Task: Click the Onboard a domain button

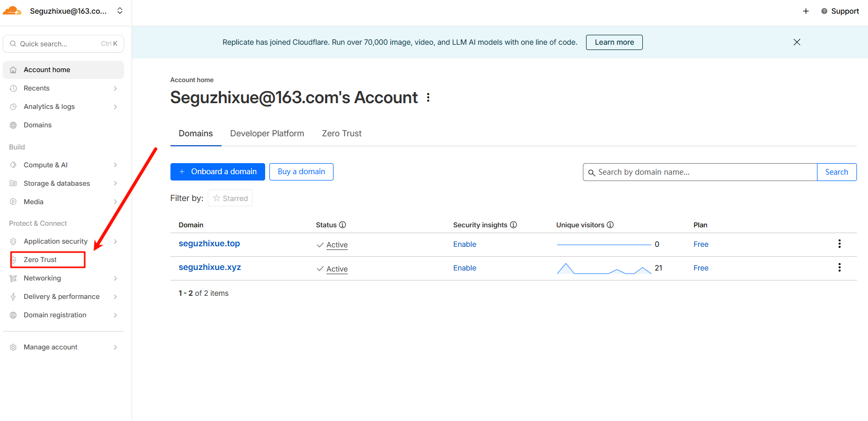Action: coord(218,172)
